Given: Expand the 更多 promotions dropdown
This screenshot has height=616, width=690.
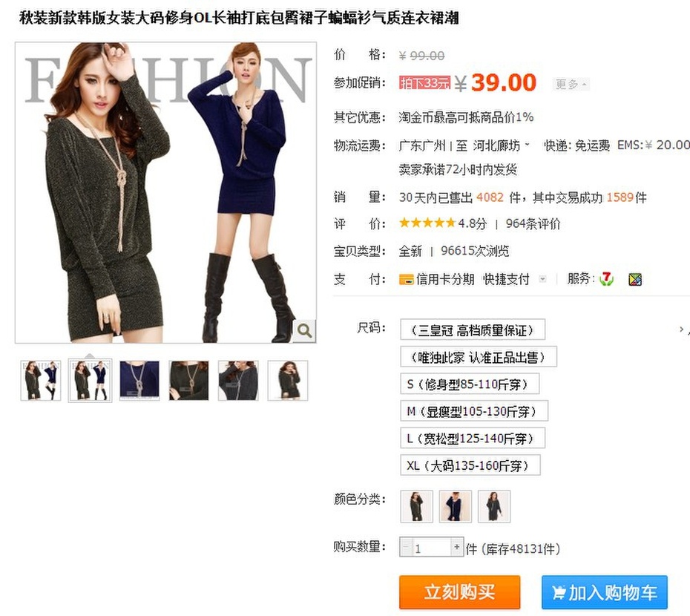Looking at the screenshot, I should coord(571,84).
